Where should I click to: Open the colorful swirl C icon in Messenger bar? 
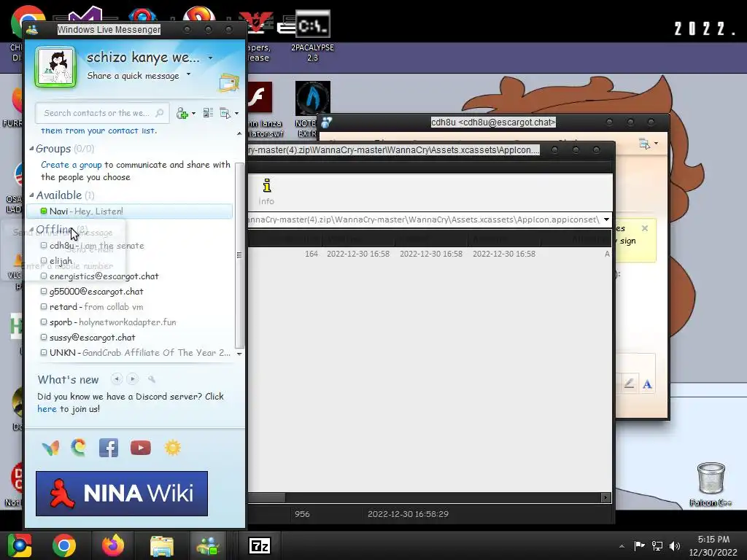(x=79, y=448)
